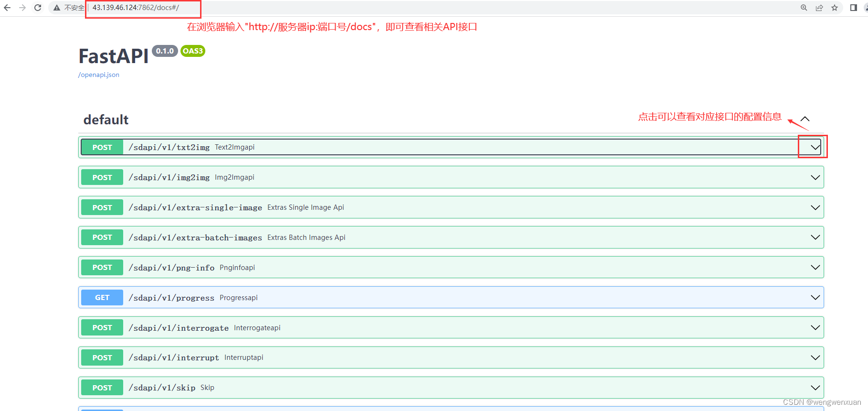Click the POST badge for skip

(x=102, y=388)
